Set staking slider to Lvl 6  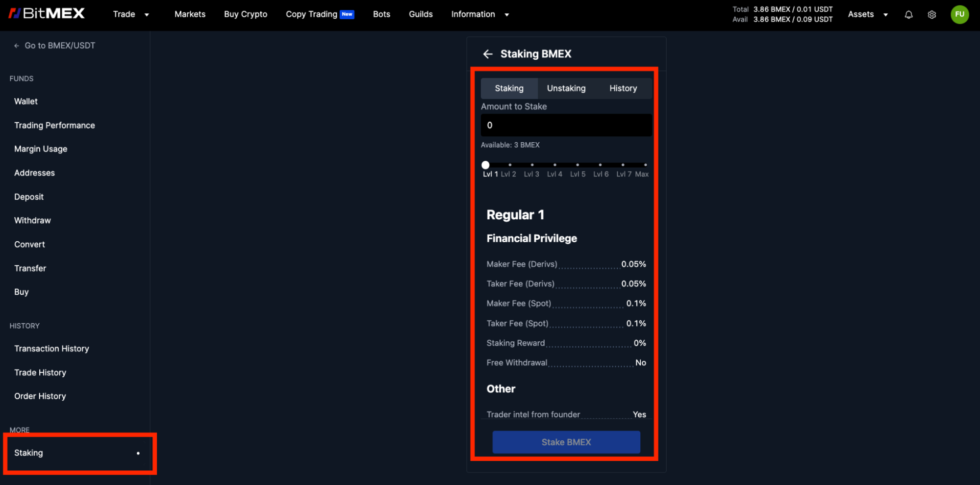point(600,165)
